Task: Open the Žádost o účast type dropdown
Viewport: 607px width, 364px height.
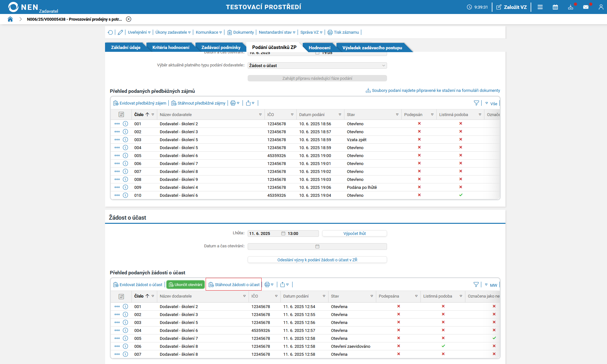Action: pos(317,65)
